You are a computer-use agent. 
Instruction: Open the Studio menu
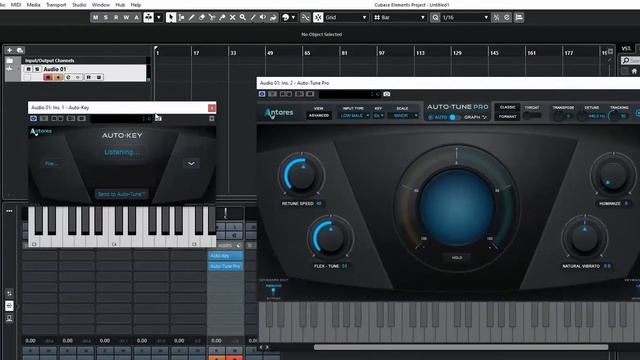click(x=79, y=5)
